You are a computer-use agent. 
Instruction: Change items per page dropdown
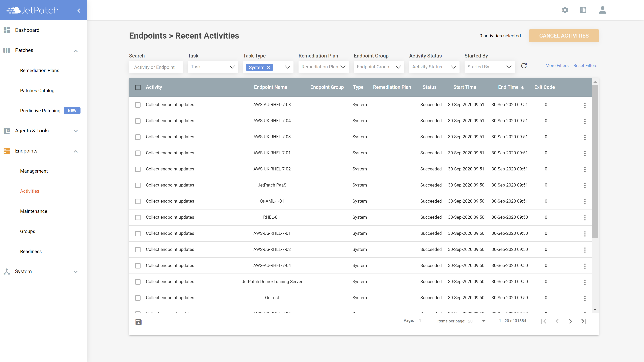coord(477,321)
